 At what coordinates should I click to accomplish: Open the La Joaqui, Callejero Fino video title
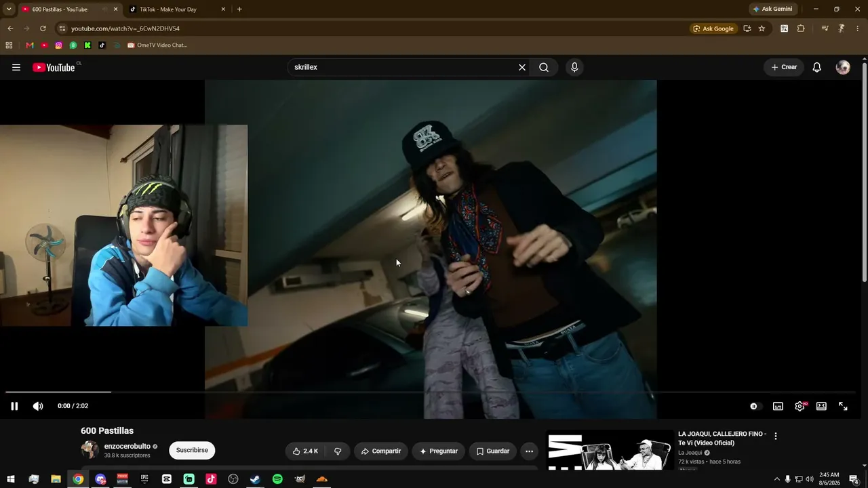click(x=722, y=439)
